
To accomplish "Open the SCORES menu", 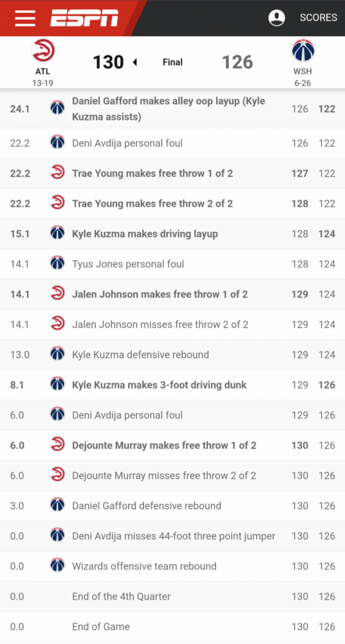I will [x=319, y=17].
